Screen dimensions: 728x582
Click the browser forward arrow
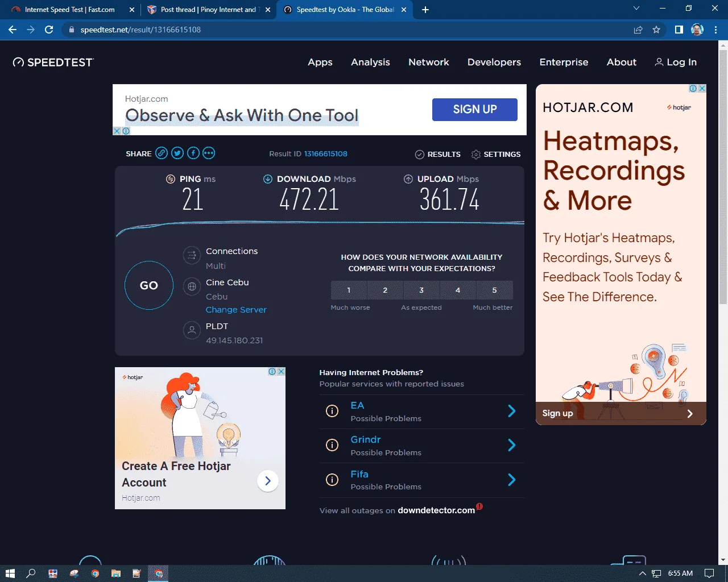click(x=31, y=30)
